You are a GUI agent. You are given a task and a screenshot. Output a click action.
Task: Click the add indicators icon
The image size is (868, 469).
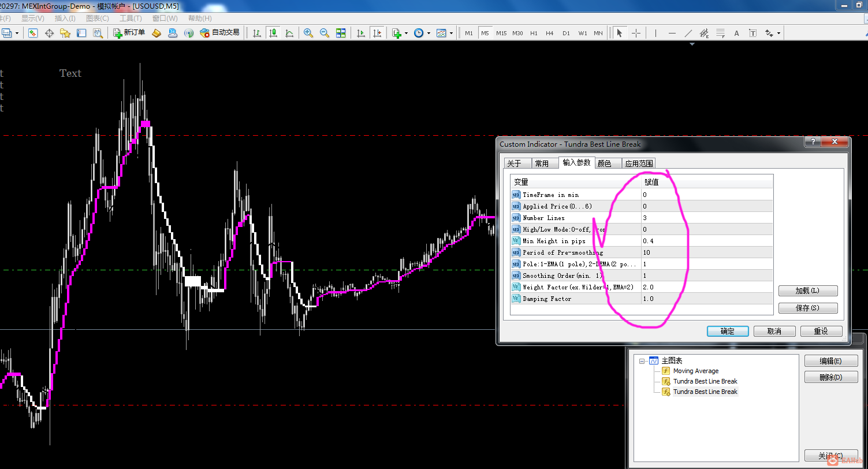(397, 33)
